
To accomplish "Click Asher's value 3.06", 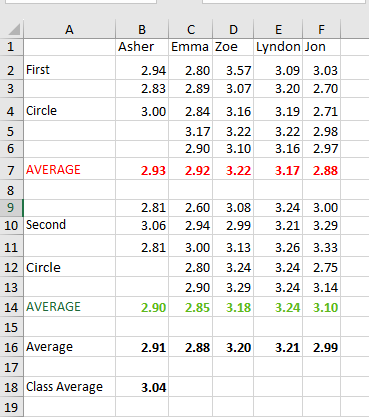I will point(142,226).
